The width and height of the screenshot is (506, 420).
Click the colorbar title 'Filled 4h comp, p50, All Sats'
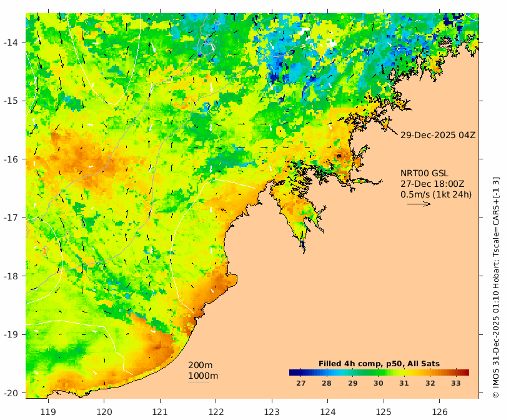coord(379,364)
